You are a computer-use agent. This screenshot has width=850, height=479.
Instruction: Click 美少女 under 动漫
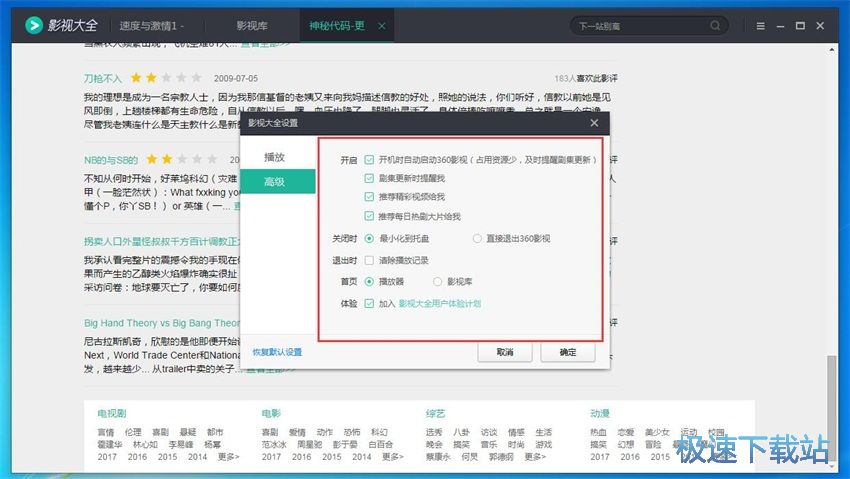tap(657, 432)
